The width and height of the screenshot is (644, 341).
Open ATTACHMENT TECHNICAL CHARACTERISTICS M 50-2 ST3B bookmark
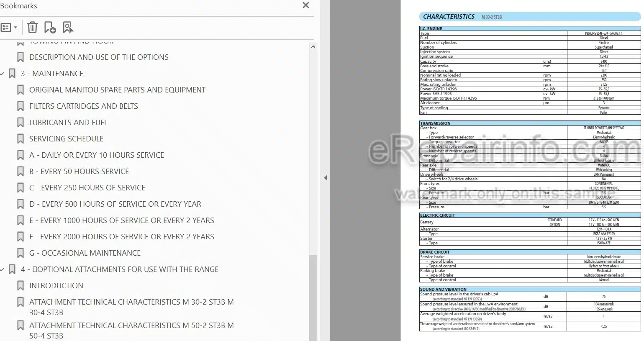pos(131,331)
